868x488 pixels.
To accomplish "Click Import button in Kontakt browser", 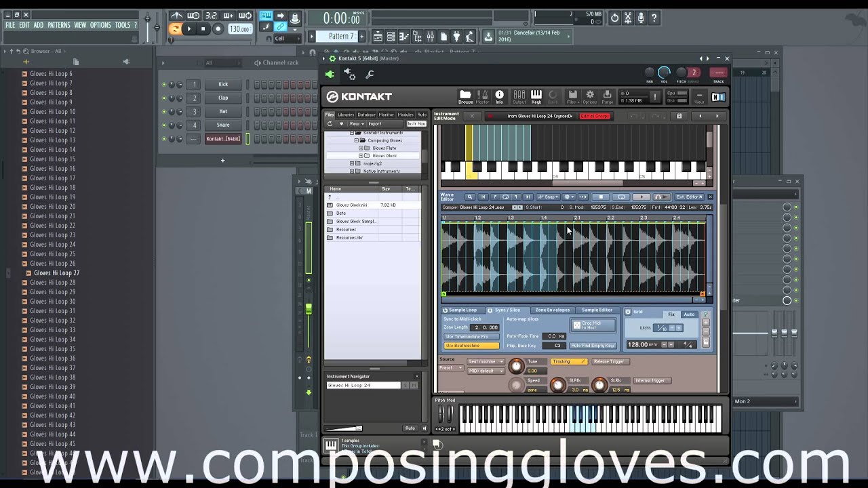I will (x=375, y=124).
